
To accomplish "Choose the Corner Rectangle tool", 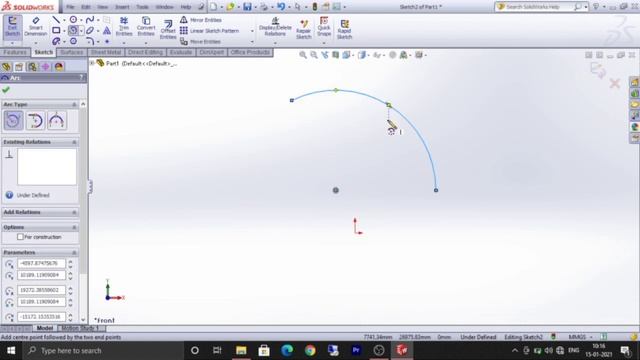I will click(x=56, y=30).
